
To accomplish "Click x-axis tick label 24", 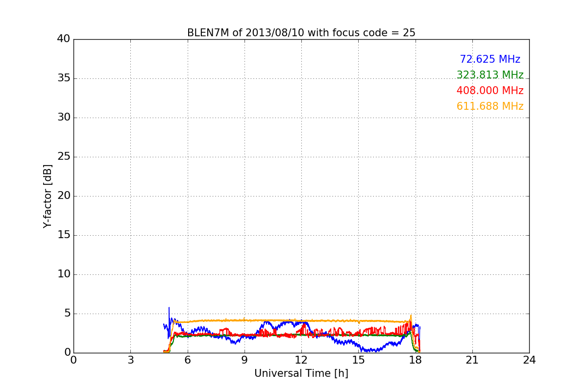I will pos(529,360).
